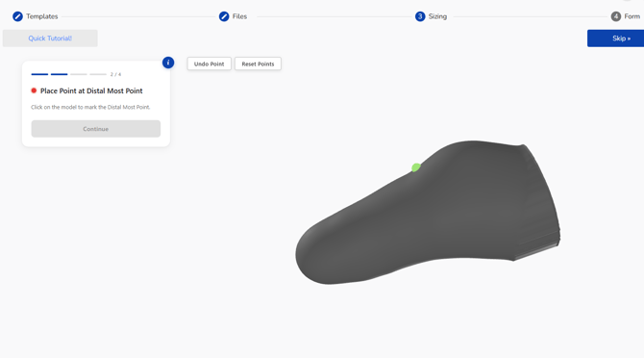Undo the last placed point
The width and height of the screenshot is (644, 358).
pos(209,64)
